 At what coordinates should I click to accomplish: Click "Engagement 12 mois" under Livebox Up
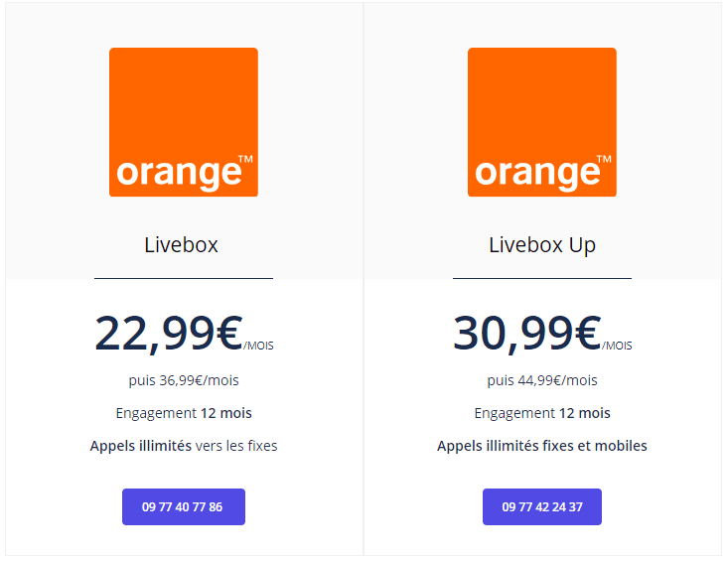542,413
